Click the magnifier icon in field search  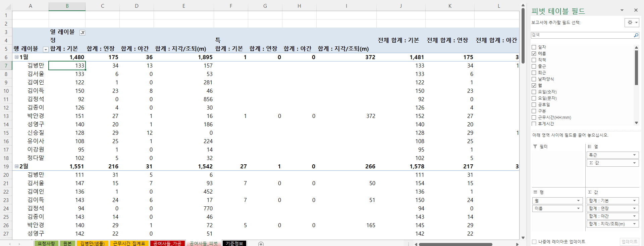click(x=636, y=35)
